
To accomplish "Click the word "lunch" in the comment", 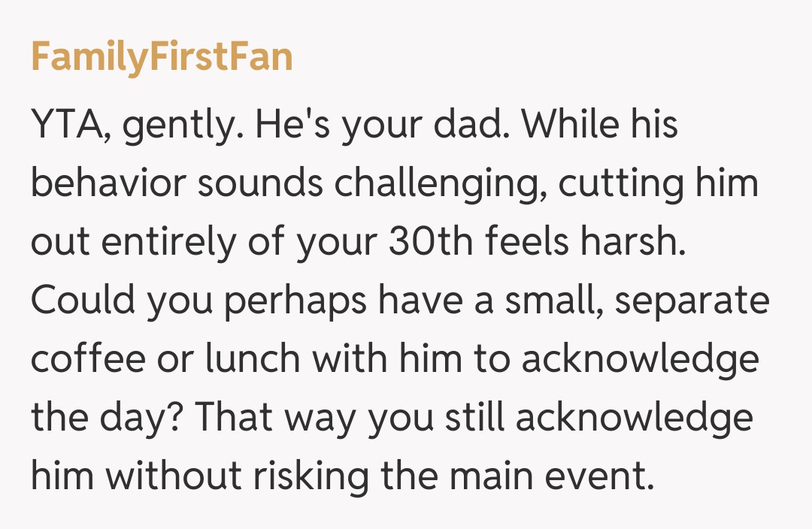I will pyautogui.click(x=253, y=358).
